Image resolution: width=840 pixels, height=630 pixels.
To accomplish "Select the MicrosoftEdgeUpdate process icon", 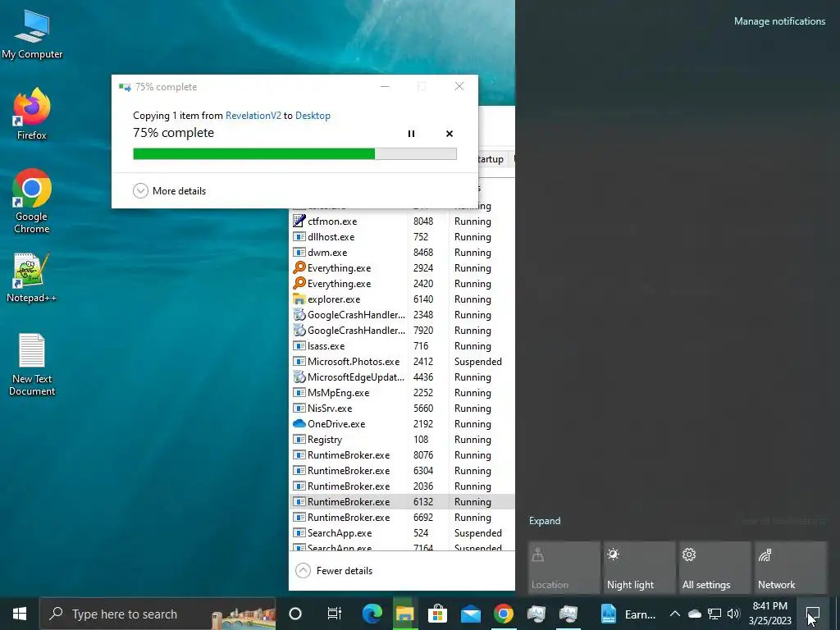I will click(x=299, y=377).
